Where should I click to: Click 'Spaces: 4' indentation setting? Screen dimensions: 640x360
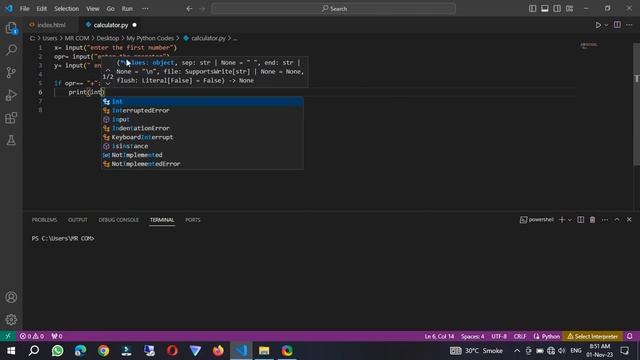[473, 336]
